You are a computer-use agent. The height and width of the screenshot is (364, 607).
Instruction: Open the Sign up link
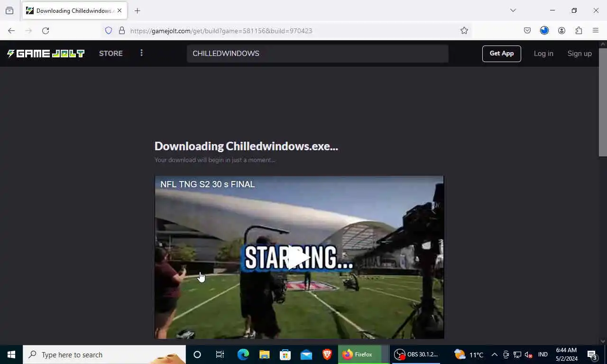pyautogui.click(x=579, y=54)
